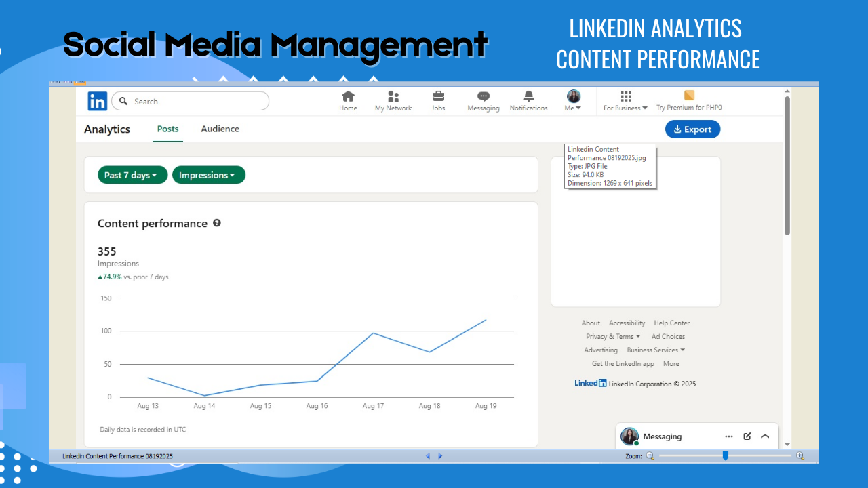Click the LinkedIn footer logo
Viewport: 868px width, 488px height.
pyautogui.click(x=591, y=383)
